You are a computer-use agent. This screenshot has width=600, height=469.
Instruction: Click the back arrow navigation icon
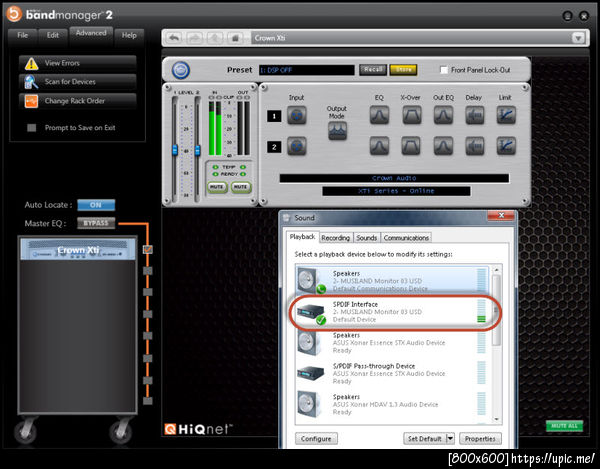(174, 38)
